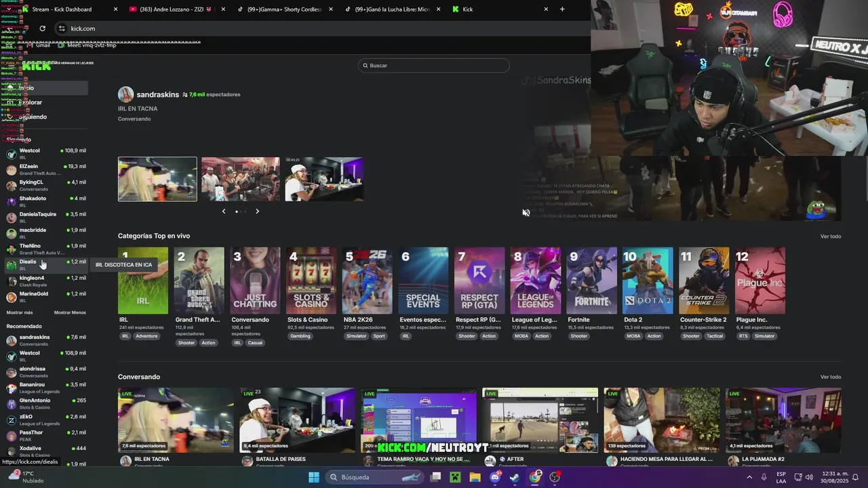Open Steam from the taskbar
868x488 pixels.
point(515,477)
